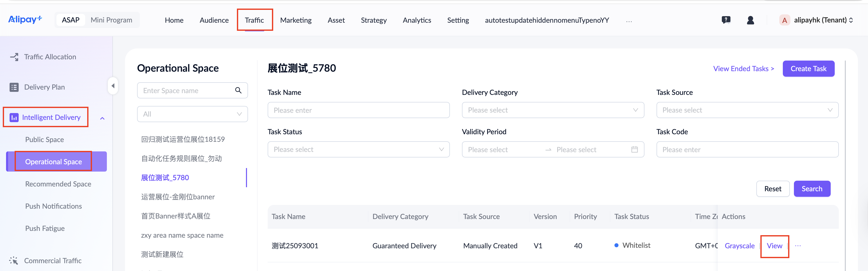Open the user profile icon
Screen dimensions: 868x271
750,20
